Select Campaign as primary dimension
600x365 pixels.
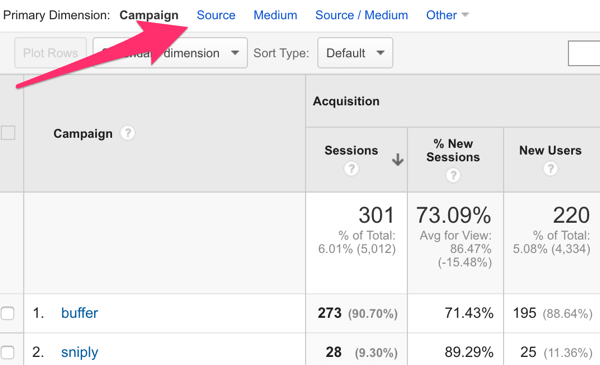(x=149, y=15)
